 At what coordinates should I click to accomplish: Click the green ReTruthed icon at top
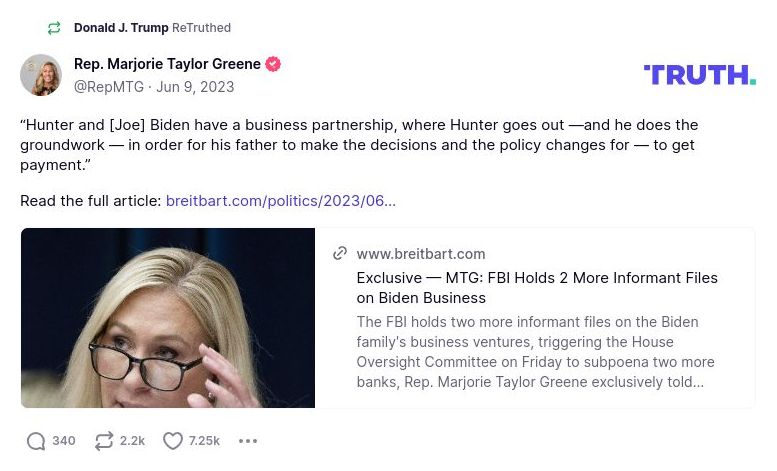coord(54,28)
